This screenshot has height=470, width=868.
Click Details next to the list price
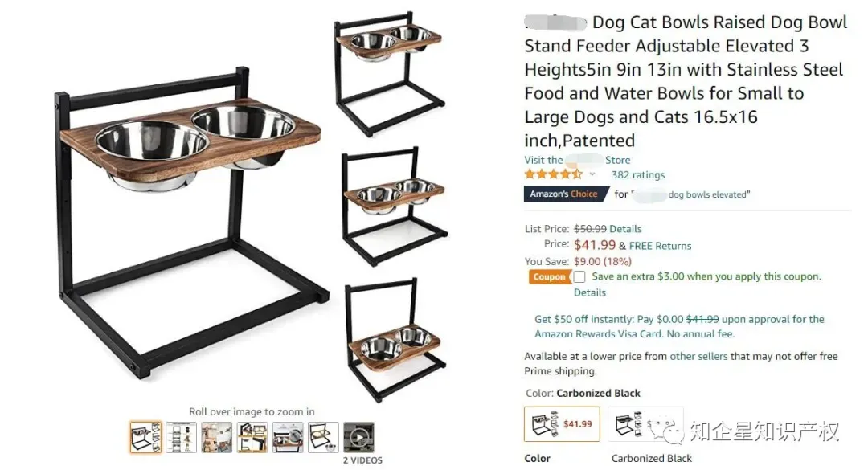click(x=625, y=229)
